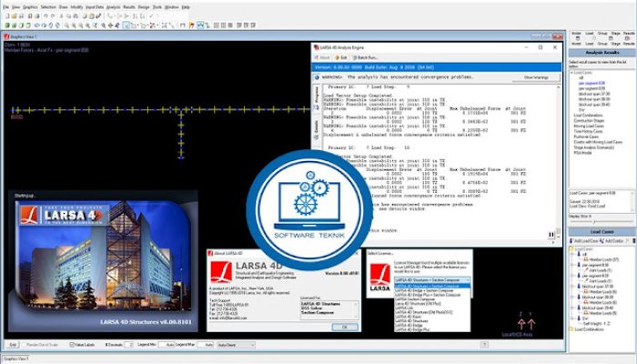Toggle the Render Out of Scale checkbox

coord(24,345)
